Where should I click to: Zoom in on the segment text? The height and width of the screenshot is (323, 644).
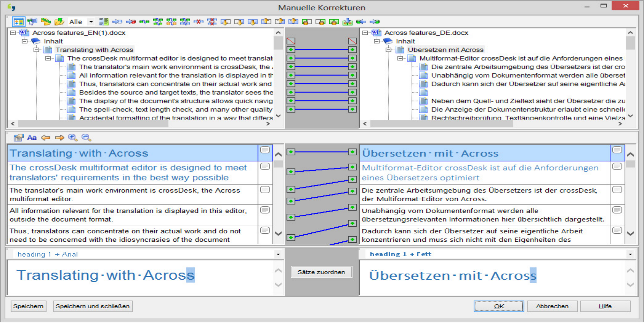73,138
